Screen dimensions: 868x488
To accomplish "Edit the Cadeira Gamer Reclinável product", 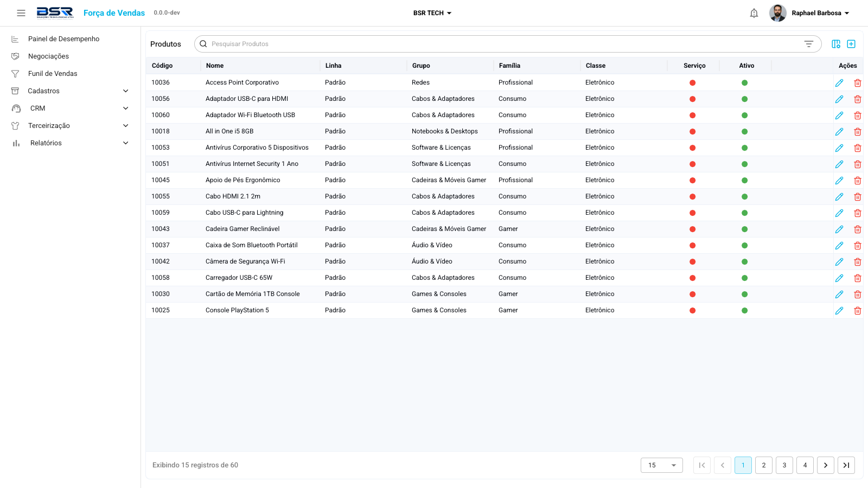I will tap(839, 229).
